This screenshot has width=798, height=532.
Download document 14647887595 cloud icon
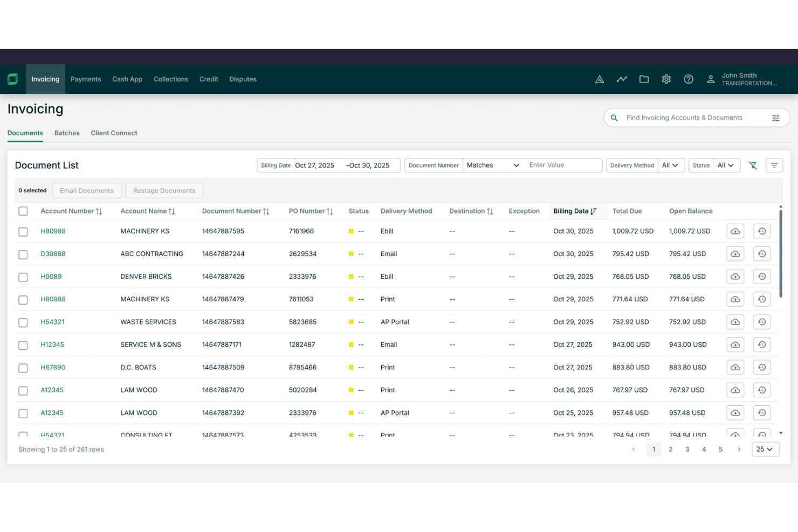[x=735, y=231]
